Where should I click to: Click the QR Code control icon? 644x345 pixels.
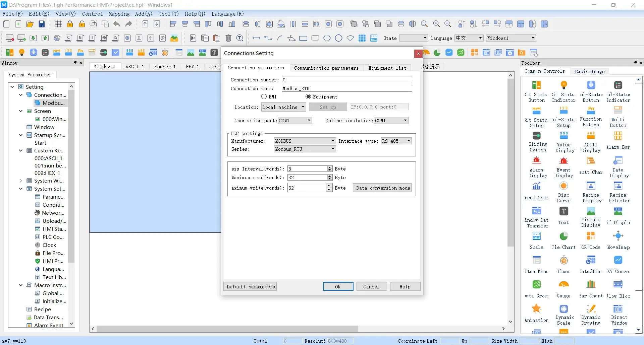(x=591, y=236)
